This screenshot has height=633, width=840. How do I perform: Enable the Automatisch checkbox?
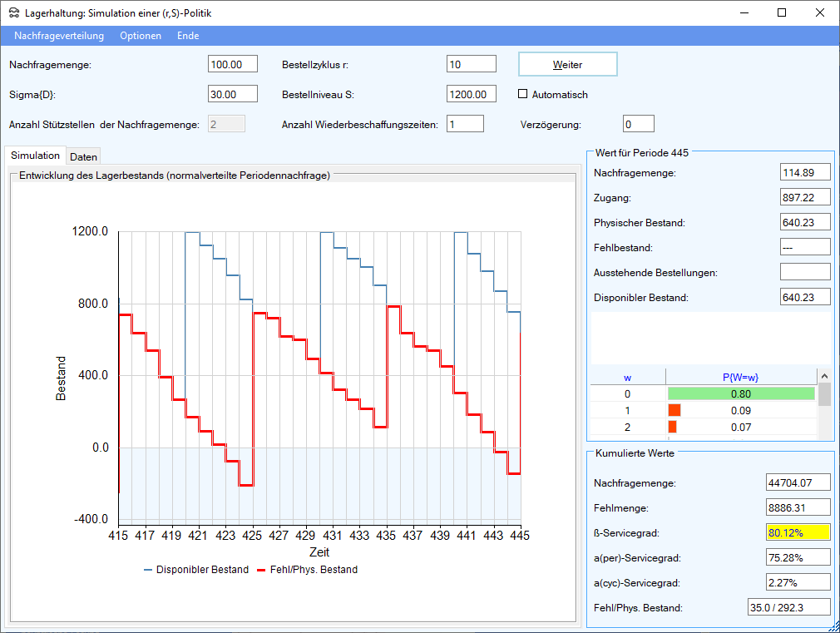click(x=524, y=94)
